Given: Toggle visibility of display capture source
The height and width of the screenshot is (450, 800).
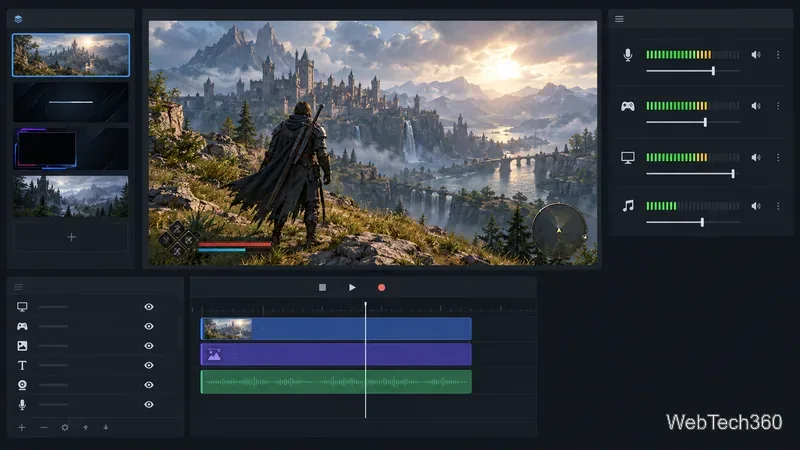Looking at the screenshot, I should (148, 307).
